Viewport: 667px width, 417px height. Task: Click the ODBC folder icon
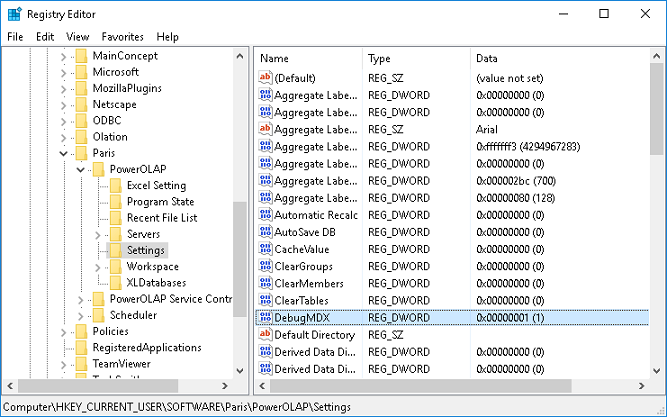(x=81, y=121)
